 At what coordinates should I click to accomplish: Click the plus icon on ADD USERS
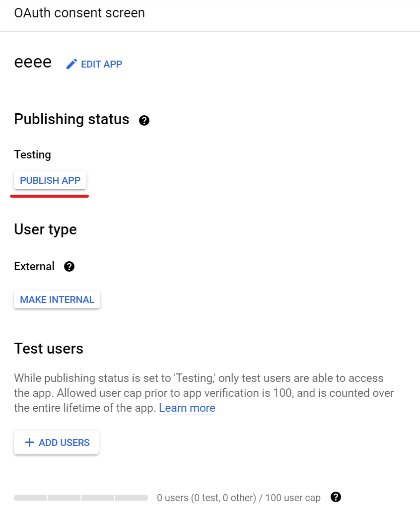point(29,442)
